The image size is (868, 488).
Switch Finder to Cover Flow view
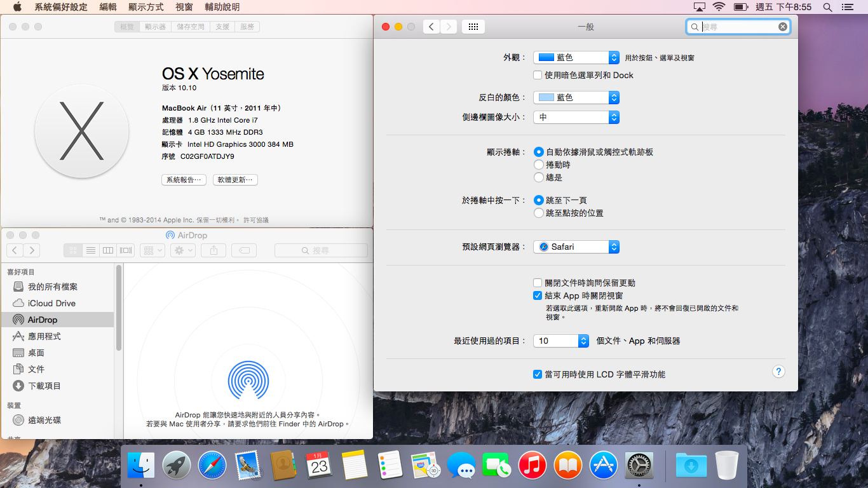coord(126,250)
